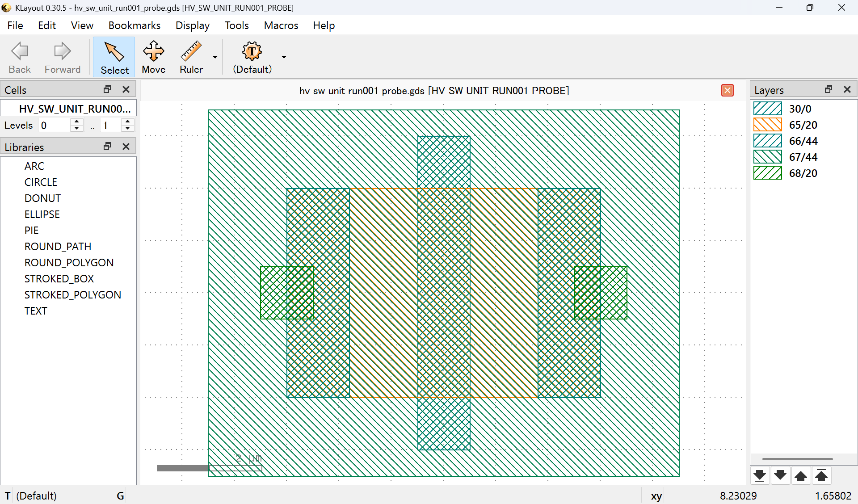Open the Ruler tool dropdown arrow
The height and width of the screenshot is (504, 858).
click(x=215, y=57)
